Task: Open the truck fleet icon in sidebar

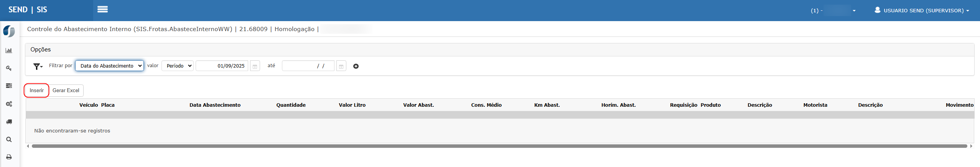Action: [9, 122]
